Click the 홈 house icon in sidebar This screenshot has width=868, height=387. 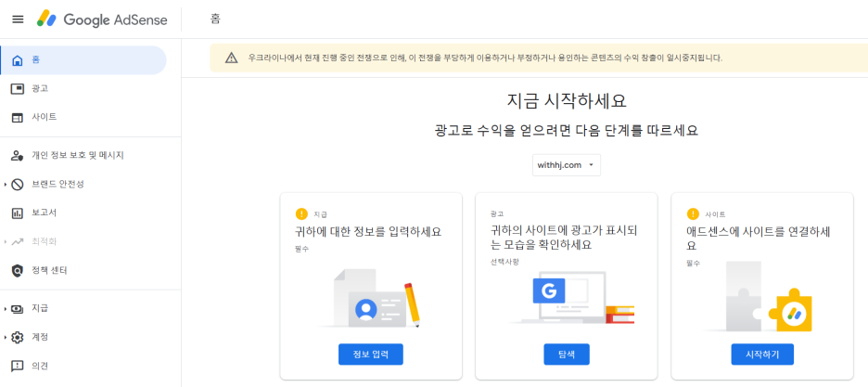coord(18,59)
